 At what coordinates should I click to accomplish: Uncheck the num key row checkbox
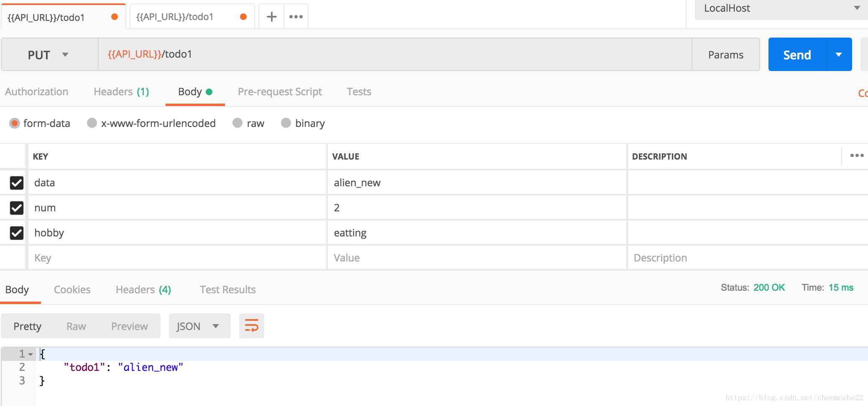tap(17, 208)
